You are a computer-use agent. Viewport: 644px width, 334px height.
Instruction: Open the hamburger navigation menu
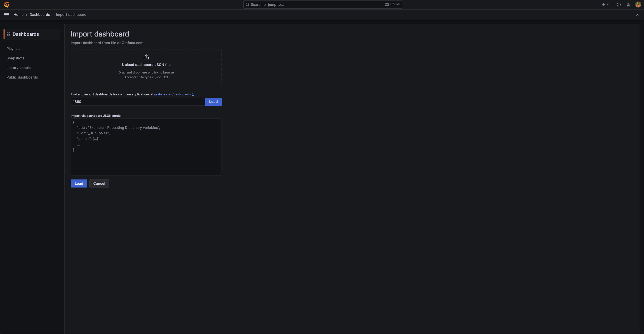[7, 15]
